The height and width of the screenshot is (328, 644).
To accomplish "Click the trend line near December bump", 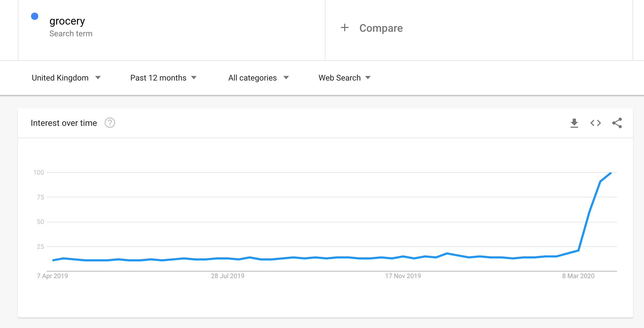I will (x=447, y=253).
